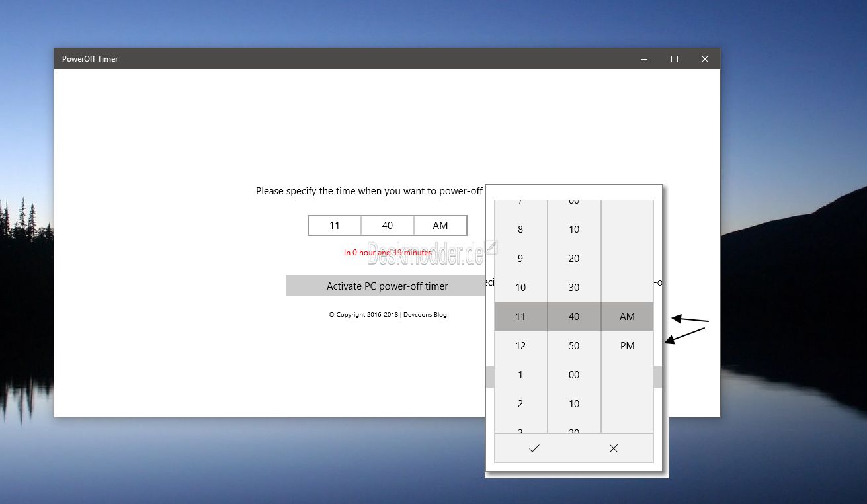Screen dimensions: 867x504
Task: Cancel the time picker with the X icon
Action: tap(614, 448)
